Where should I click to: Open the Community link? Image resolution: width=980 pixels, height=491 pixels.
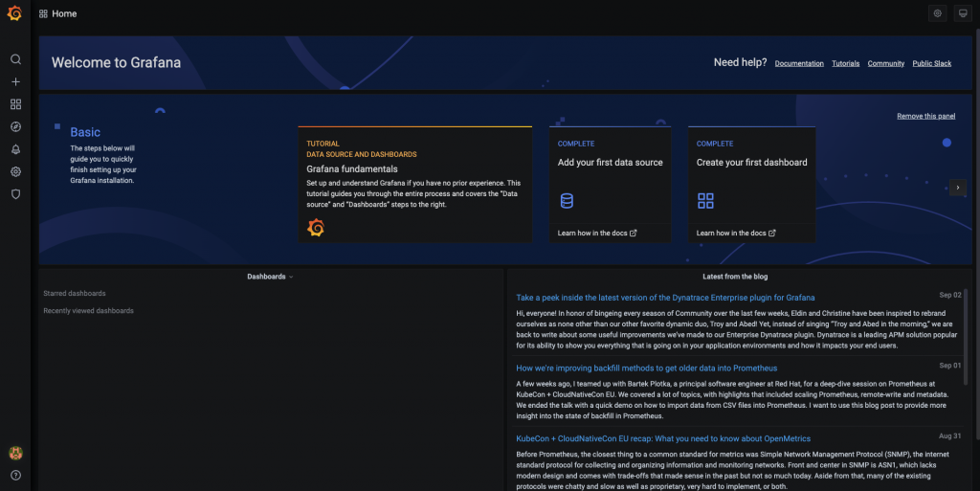(885, 64)
